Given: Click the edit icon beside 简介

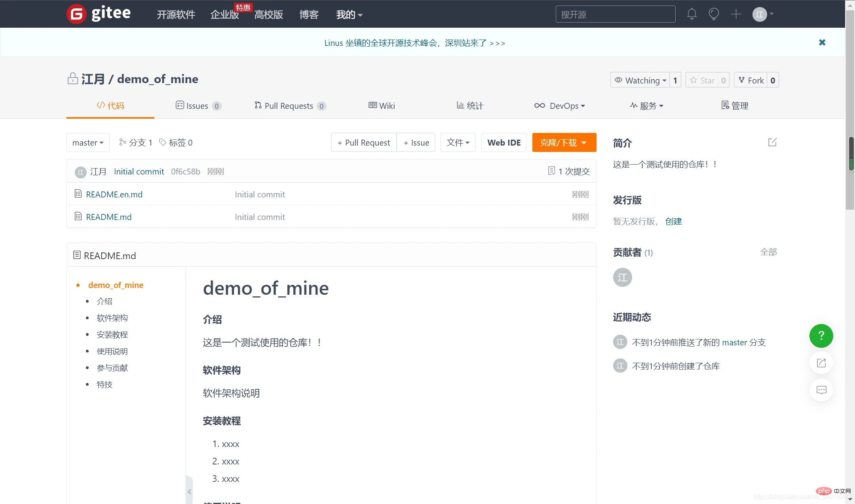Looking at the screenshot, I should (772, 142).
